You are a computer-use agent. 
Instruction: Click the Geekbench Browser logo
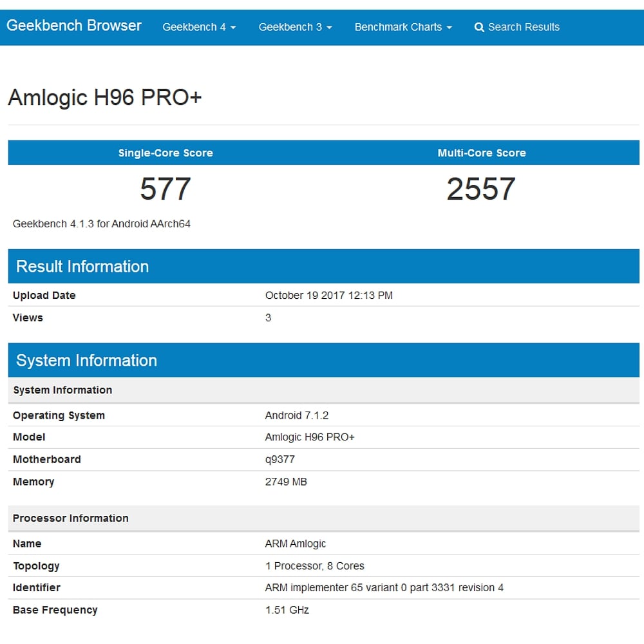pyautogui.click(x=74, y=26)
